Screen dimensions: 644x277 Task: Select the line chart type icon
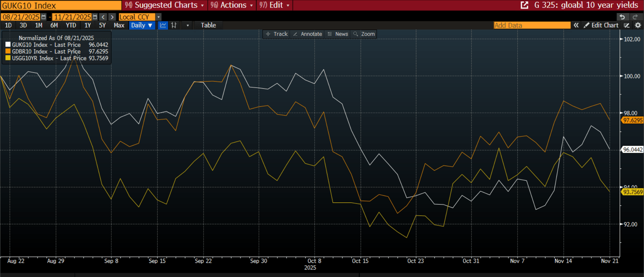(x=163, y=25)
